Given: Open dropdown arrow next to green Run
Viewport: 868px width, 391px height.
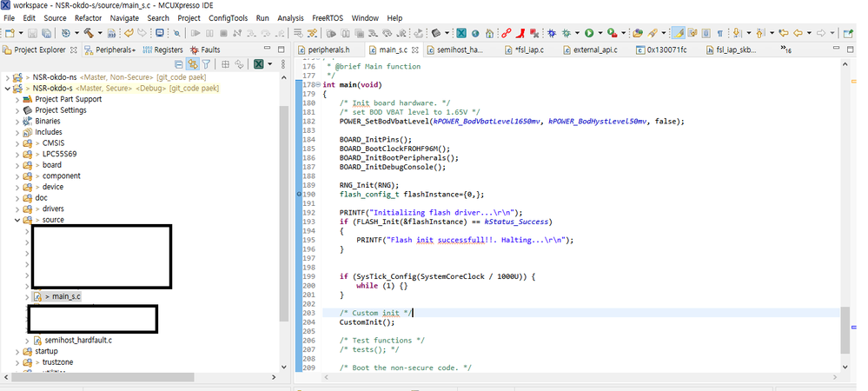Looking at the screenshot, I should point(600,33).
